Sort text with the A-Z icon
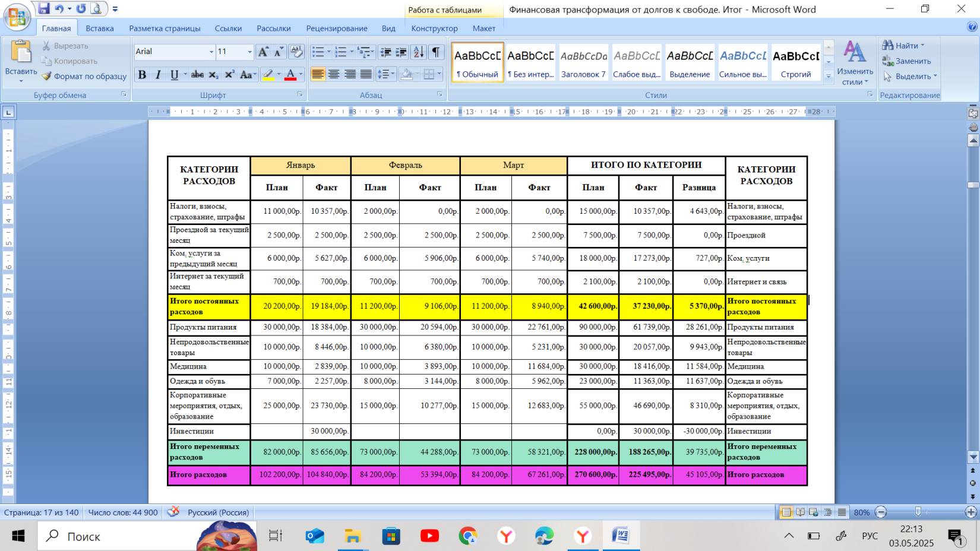The image size is (980, 551). point(419,52)
